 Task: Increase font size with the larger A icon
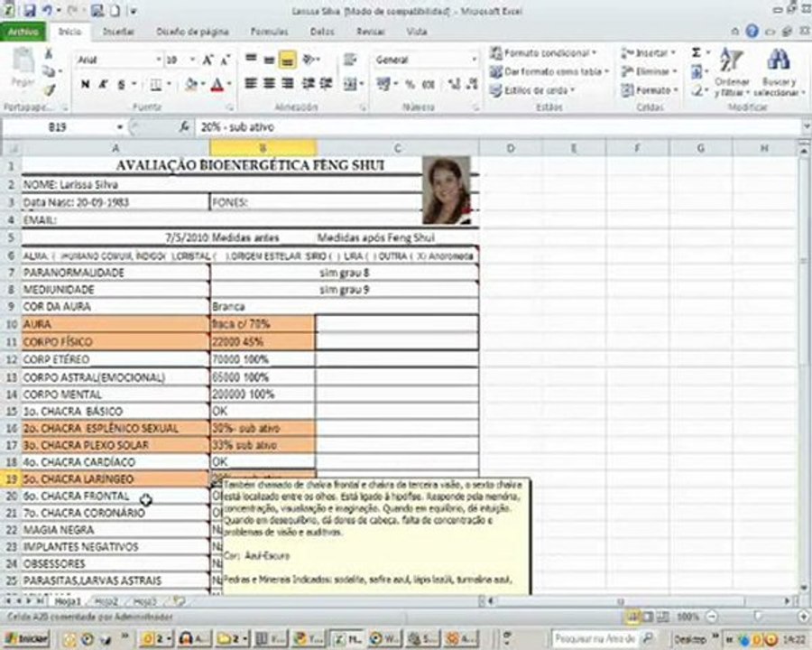point(208,60)
